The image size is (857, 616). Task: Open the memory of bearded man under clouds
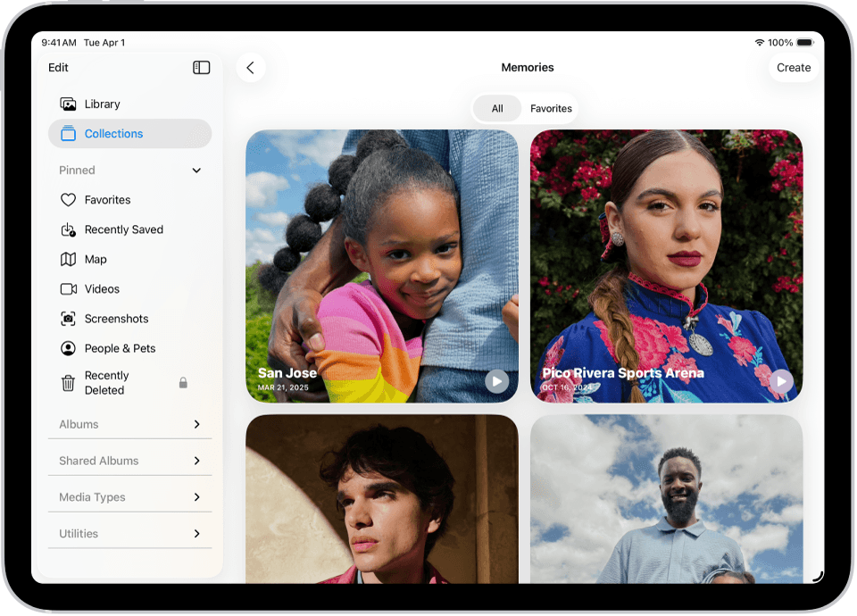[667, 499]
